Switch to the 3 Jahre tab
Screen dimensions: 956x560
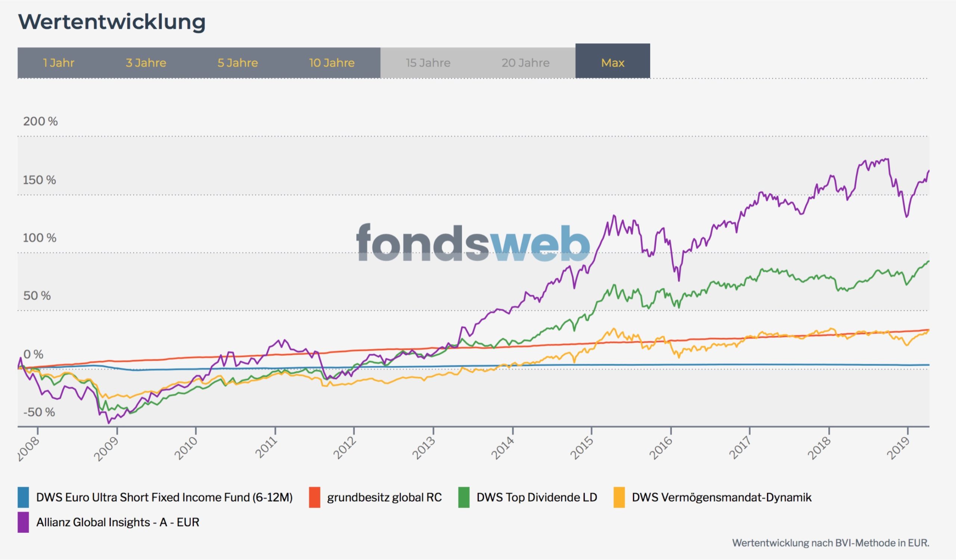[146, 63]
